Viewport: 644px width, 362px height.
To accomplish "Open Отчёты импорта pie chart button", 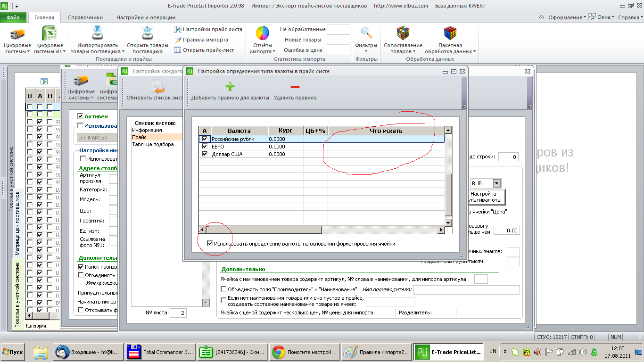I will [263, 41].
